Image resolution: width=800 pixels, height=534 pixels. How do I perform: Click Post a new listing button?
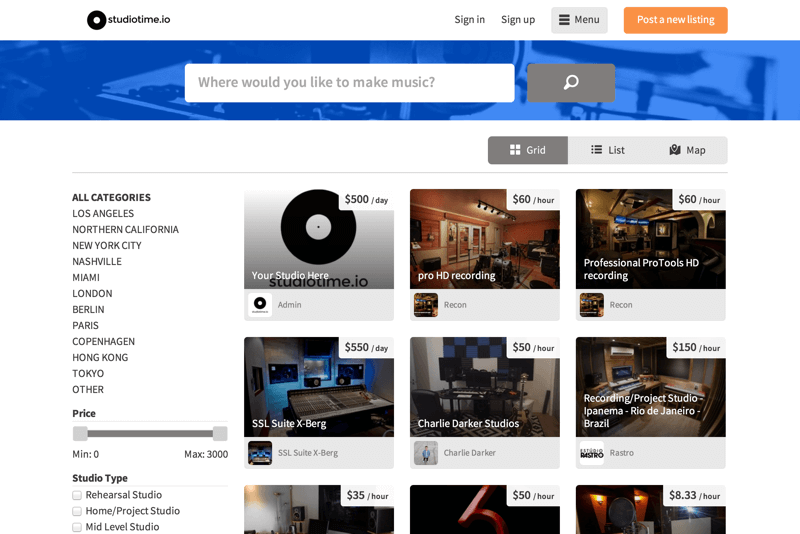[x=676, y=20]
